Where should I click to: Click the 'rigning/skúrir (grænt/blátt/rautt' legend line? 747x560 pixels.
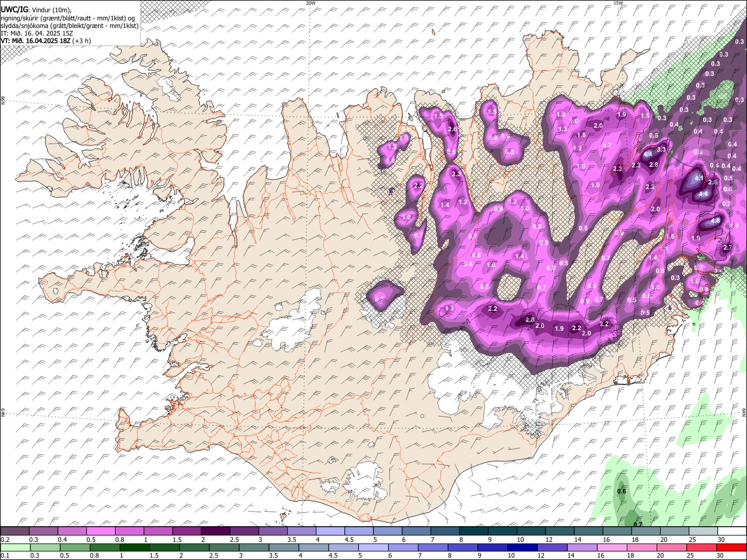(45, 18)
